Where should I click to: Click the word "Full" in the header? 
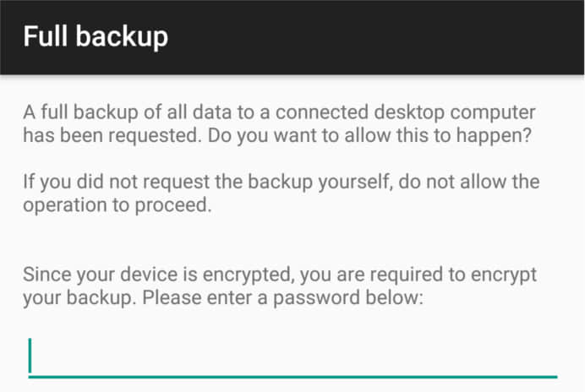click(x=43, y=37)
